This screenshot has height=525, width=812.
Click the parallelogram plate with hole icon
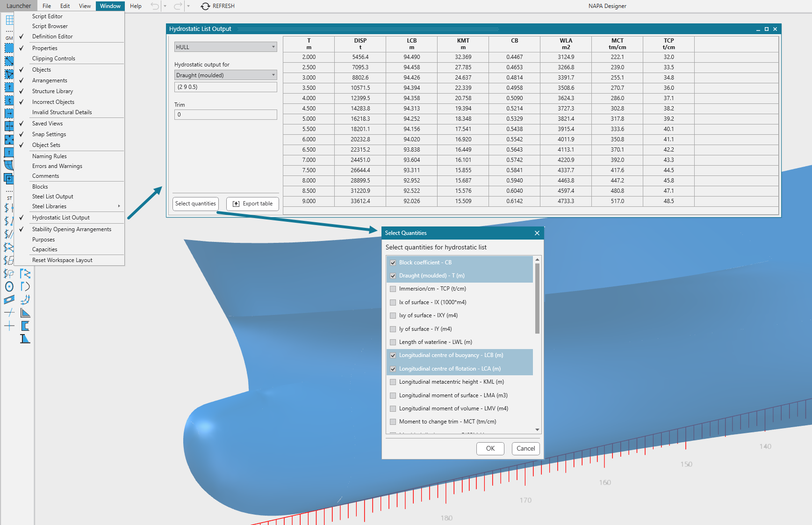(x=9, y=300)
